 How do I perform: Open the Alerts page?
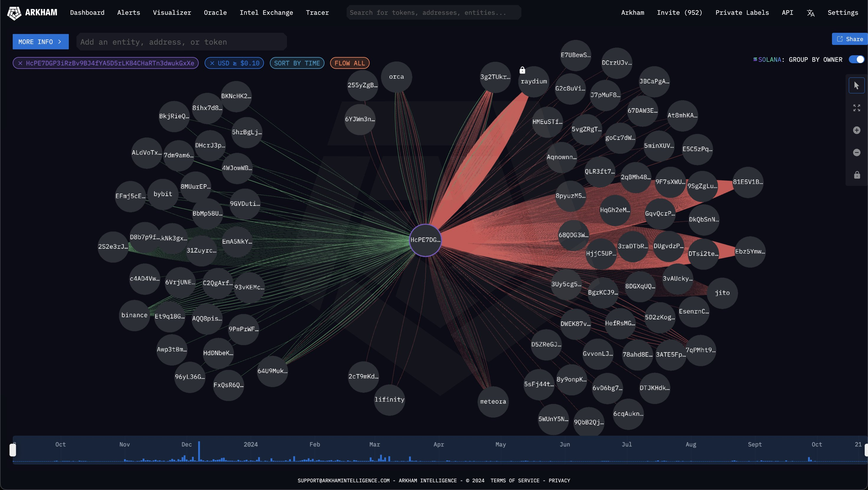[128, 12]
